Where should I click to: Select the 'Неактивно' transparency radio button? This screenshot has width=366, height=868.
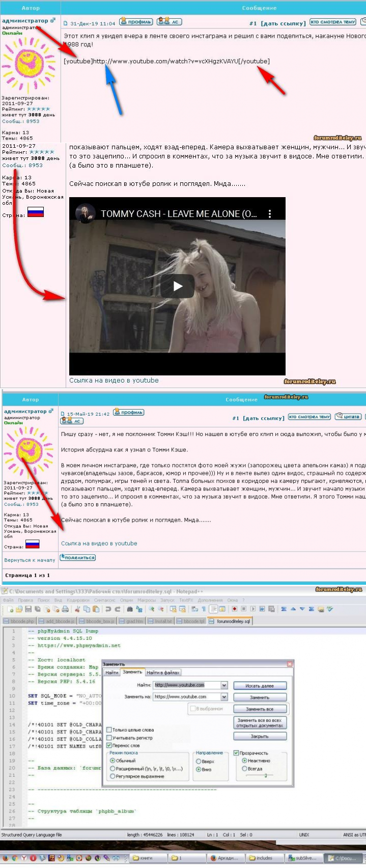point(244,761)
